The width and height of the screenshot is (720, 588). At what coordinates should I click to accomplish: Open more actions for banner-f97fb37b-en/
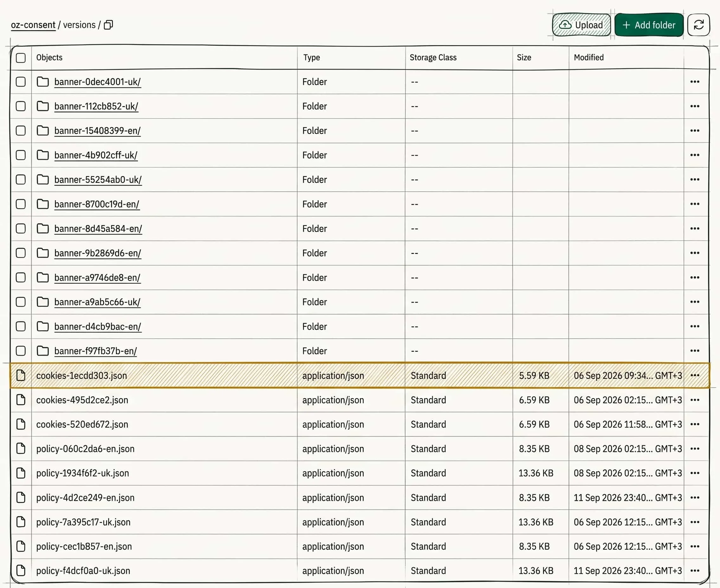tap(695, 351)
